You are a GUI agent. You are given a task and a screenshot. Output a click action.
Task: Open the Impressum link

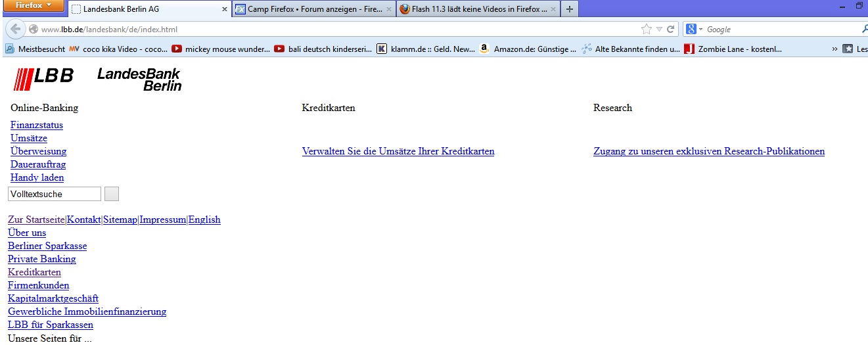163,219
